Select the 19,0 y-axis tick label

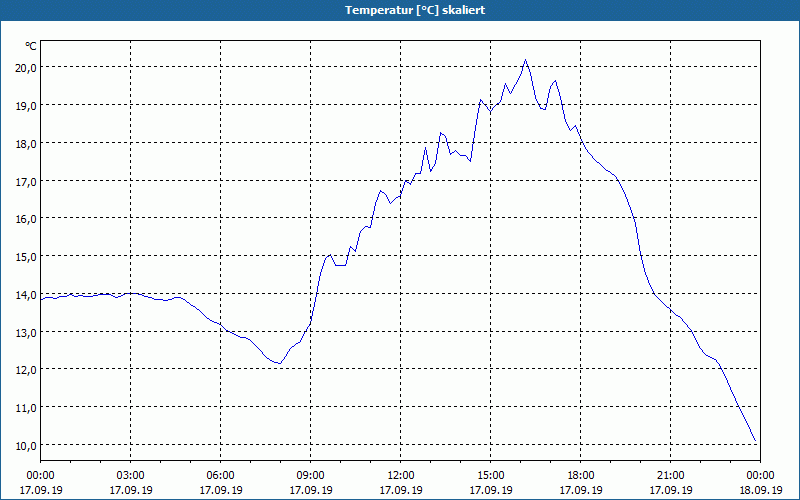(x=26, y=106)
